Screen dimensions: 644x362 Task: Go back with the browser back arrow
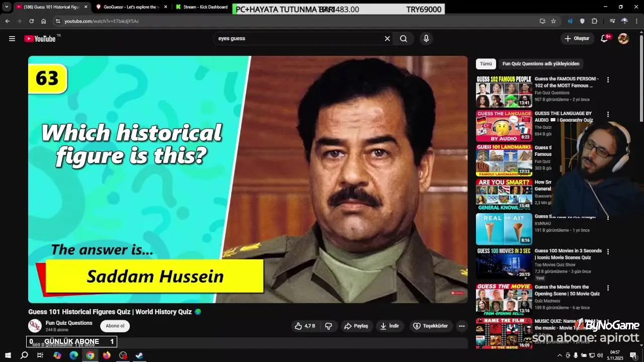7,21
